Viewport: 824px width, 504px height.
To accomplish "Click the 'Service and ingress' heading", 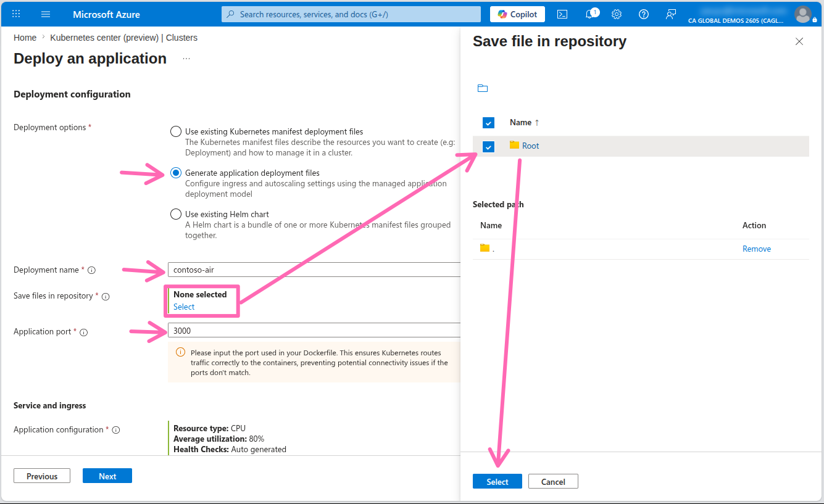I will point(50,405).
